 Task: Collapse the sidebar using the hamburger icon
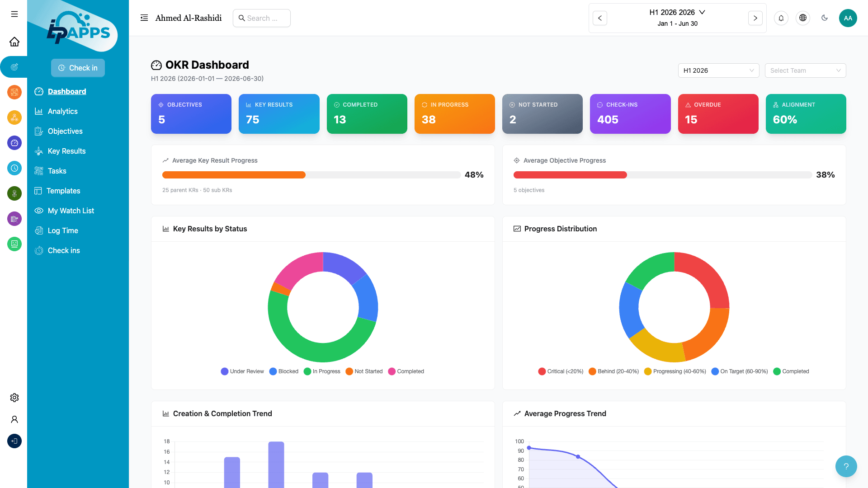click(x=14, y=14)
